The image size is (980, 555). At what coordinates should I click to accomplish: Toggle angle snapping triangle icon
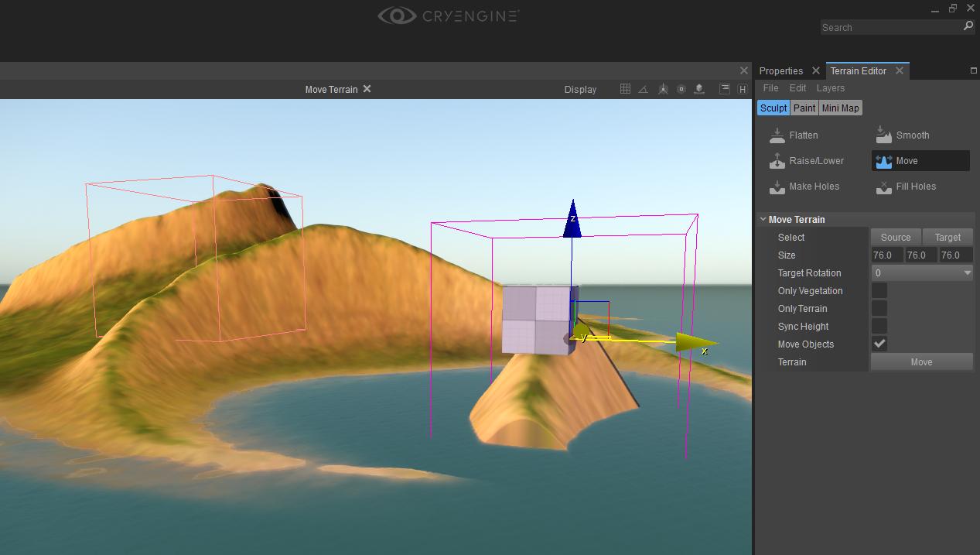tap(644, 89)
